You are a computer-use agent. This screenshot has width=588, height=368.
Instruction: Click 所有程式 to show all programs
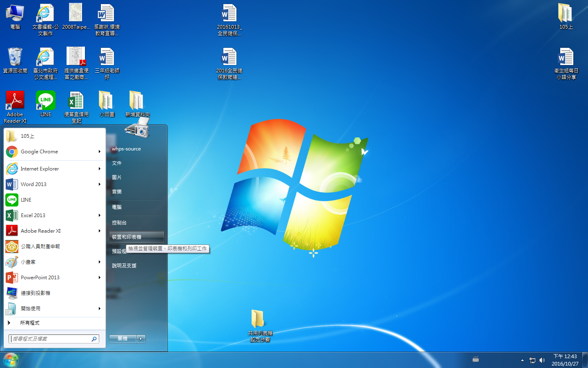click(x=30, y=323)
